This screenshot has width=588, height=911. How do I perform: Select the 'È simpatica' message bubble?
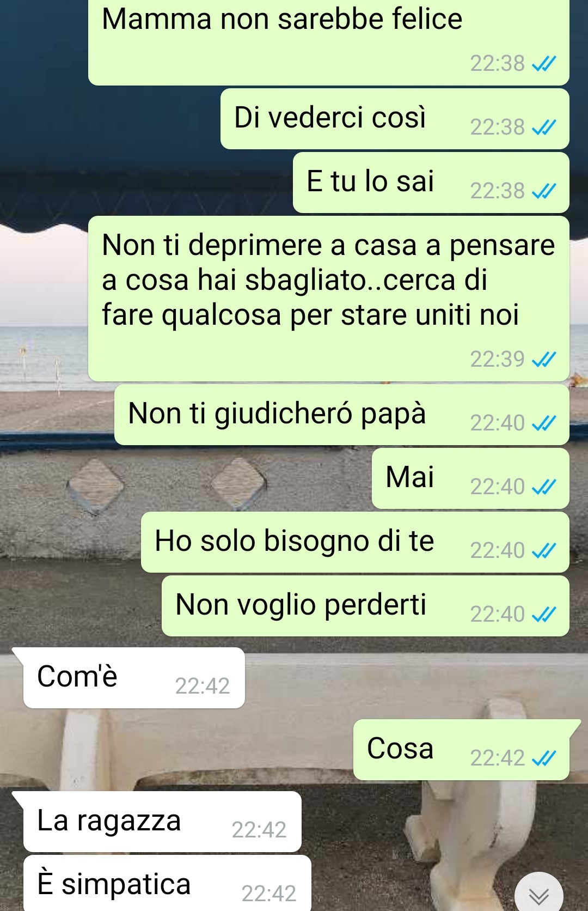[x=167, y=883]
